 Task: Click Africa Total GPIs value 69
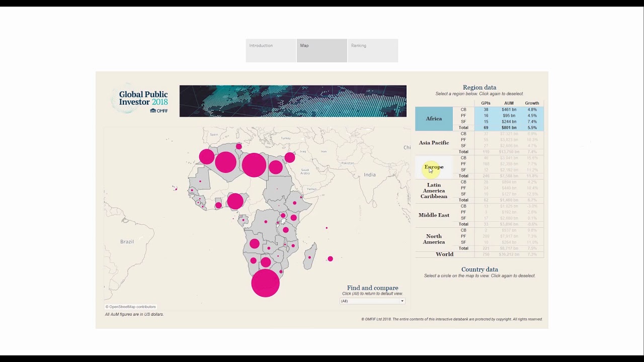486,128
